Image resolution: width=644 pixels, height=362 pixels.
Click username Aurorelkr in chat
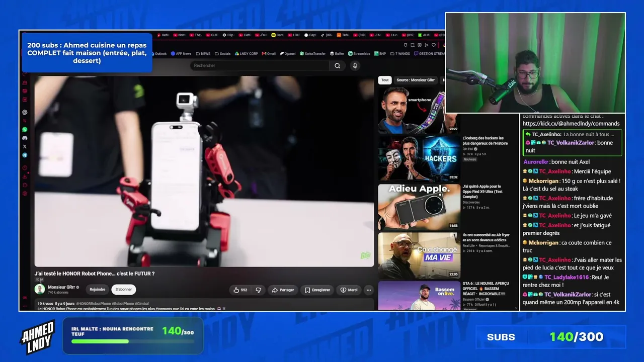(x=536, y=162)
